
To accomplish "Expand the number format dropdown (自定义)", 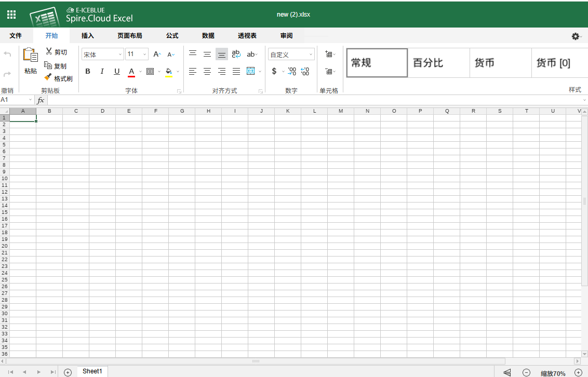I will [291, 55].
